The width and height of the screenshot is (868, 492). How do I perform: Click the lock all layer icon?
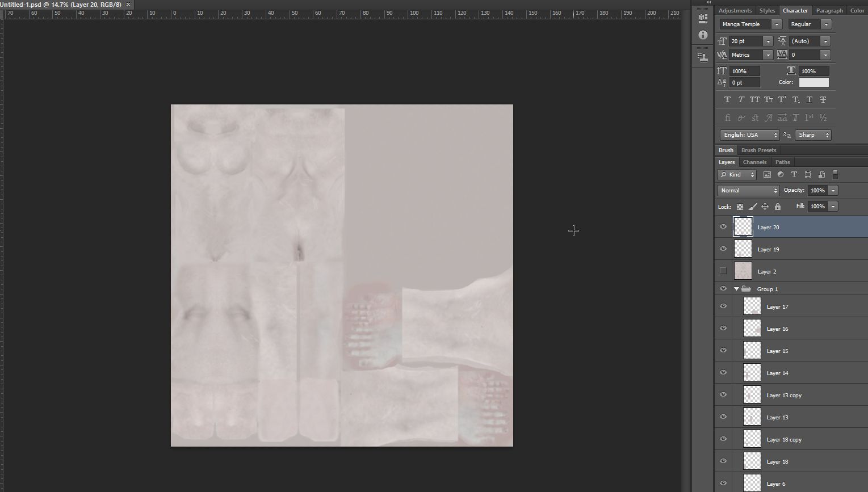pyautogui.click(x=778, y=207)
